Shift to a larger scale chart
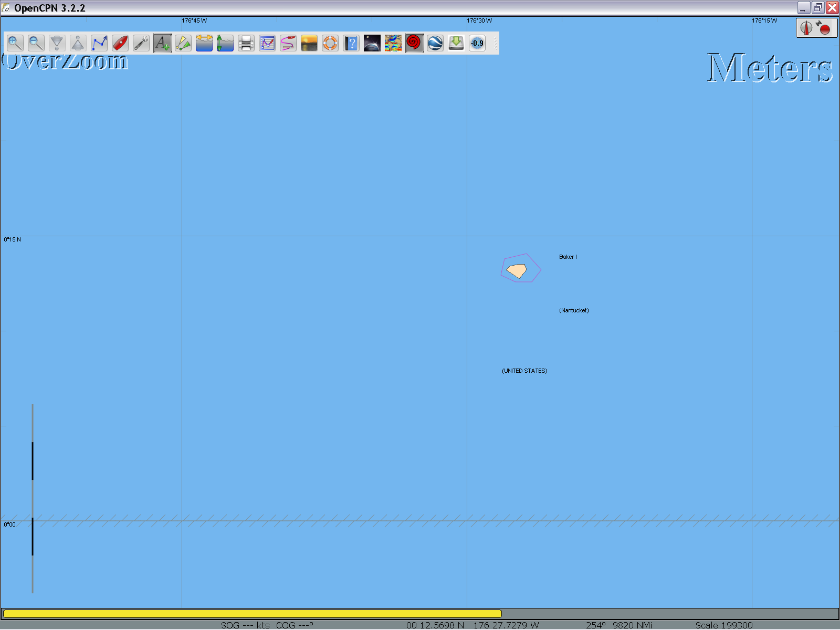 tap(57, 43)
